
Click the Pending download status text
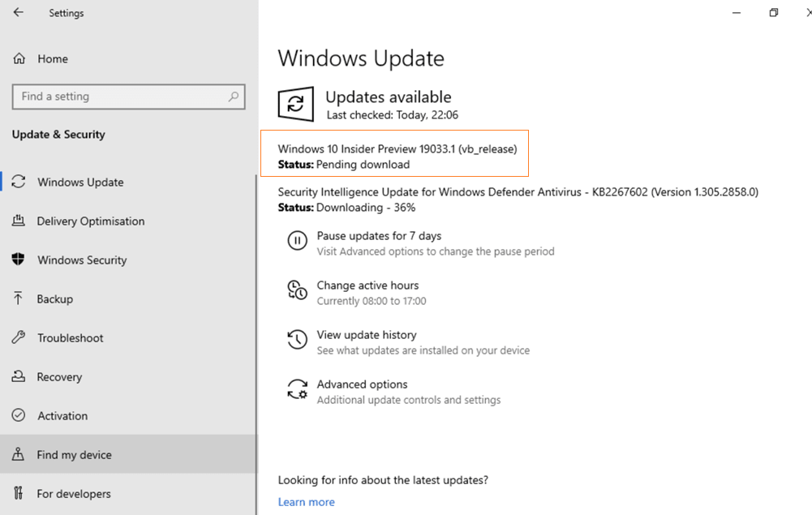coord(363,165)
